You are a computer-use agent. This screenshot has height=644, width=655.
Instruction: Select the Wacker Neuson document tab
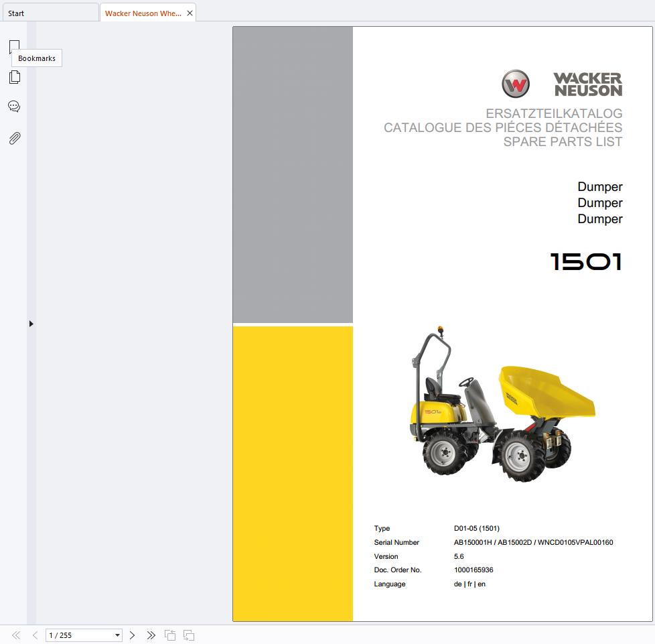point(143,13)
